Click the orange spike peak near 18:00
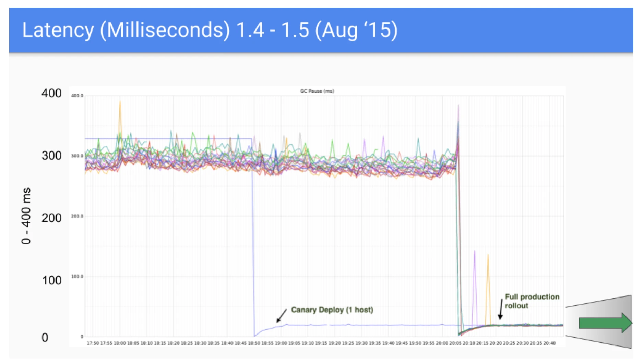Image resolution: width=644 pixels, height=364 pixels. [120, 102]
